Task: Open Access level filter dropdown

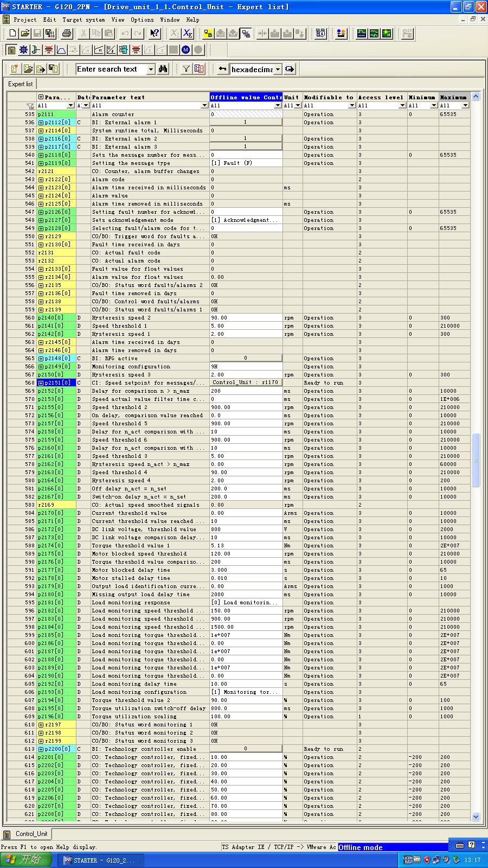Action: point(403,106)
